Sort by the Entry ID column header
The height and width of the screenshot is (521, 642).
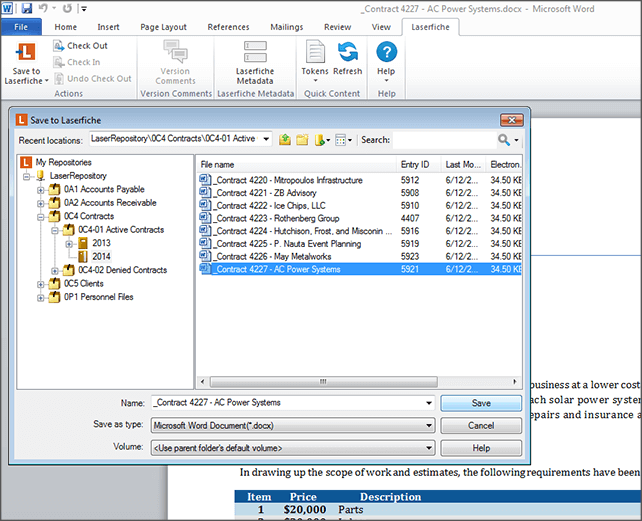click(418, 165)
